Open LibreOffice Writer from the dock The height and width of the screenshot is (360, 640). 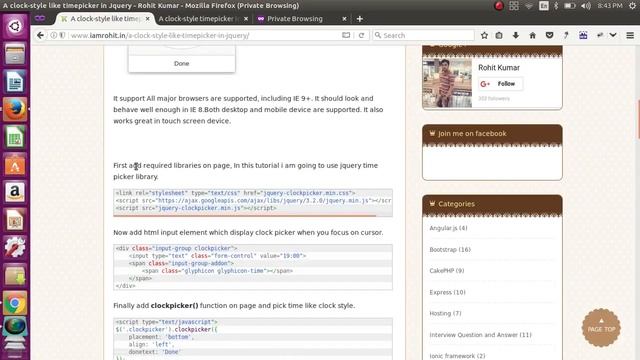pos(15,81)
